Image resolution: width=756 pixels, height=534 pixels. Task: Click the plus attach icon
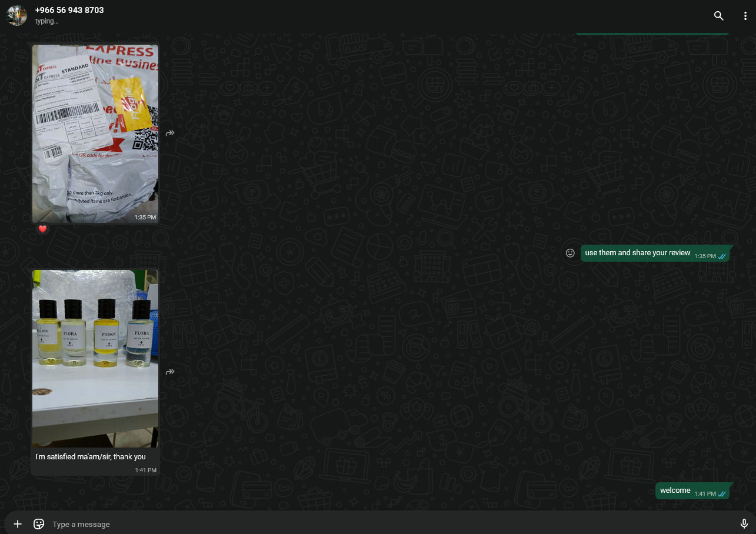tap(18, 524)
